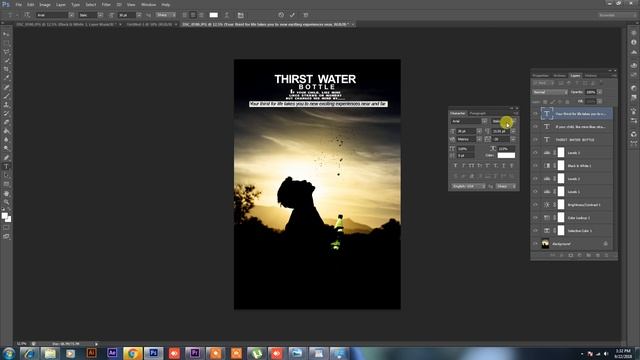Toggle Strikethrough in the Character panel
The width and height of the screenshot is (640, 360).
[x=511, y=166]
